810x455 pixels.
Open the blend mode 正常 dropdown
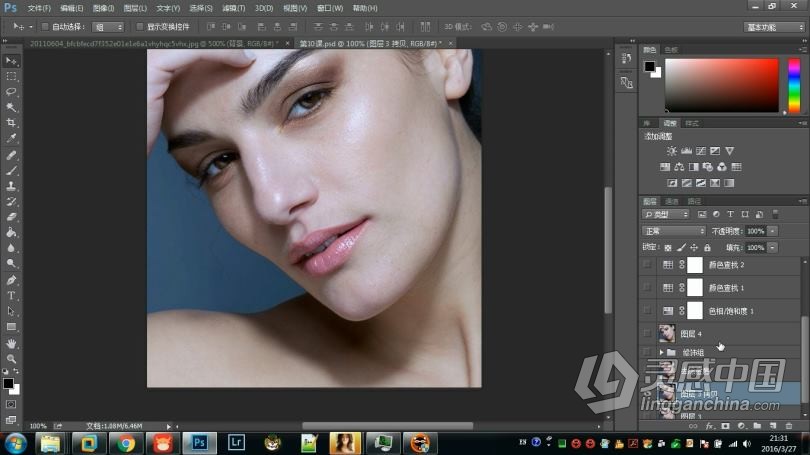click(x=673, y=231)
